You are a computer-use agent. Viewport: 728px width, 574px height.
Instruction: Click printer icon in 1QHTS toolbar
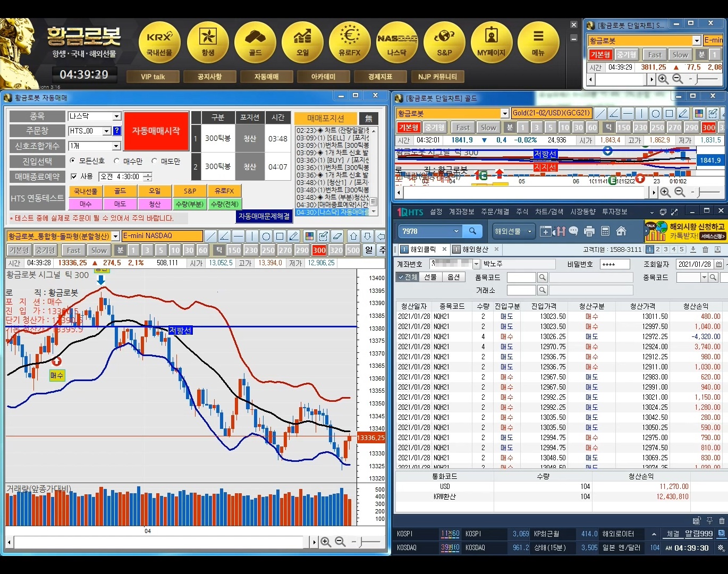[589, 231]
